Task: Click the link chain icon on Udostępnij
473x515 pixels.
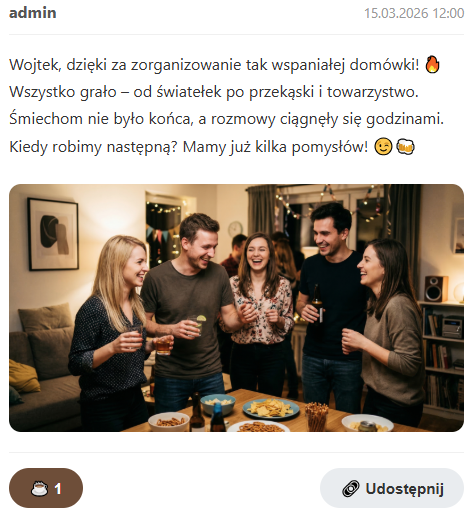Action: (351, 489)
